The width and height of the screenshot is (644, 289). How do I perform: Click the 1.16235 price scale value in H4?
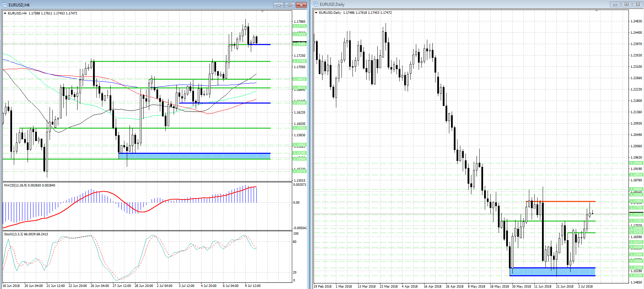299,113
